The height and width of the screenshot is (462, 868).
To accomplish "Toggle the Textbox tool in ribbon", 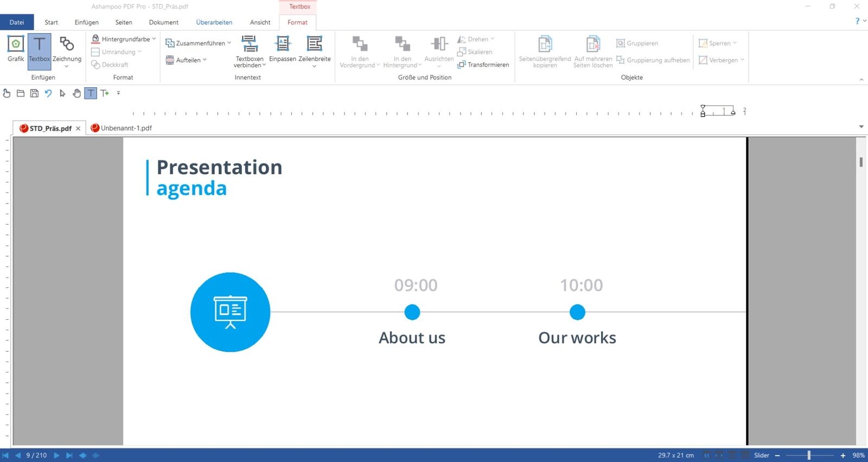I will click(x=40, y=51).
